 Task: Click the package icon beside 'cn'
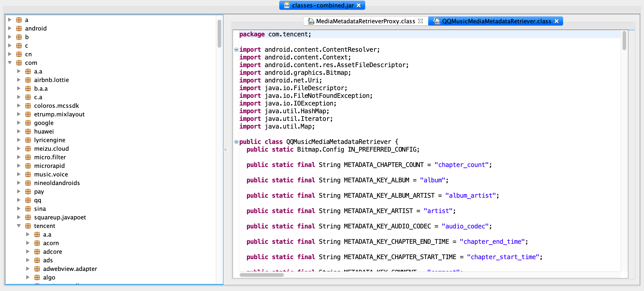[x=19, y=54]
